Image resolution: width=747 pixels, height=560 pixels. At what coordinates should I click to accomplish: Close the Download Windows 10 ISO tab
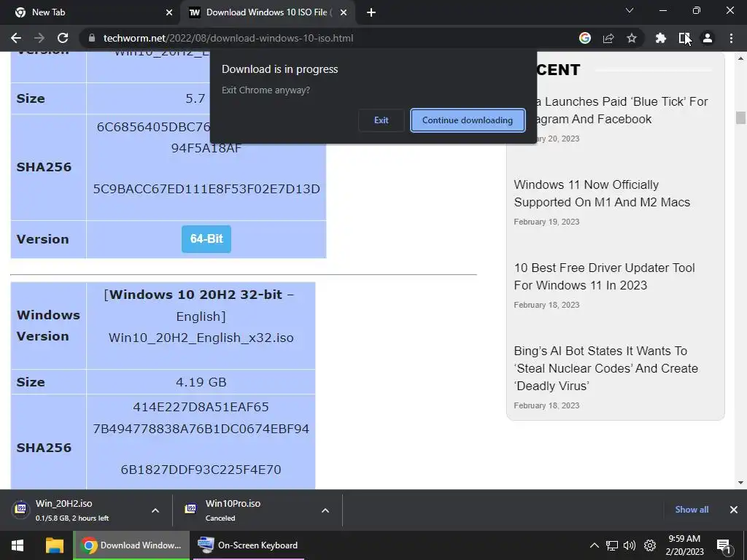(344, 12)
